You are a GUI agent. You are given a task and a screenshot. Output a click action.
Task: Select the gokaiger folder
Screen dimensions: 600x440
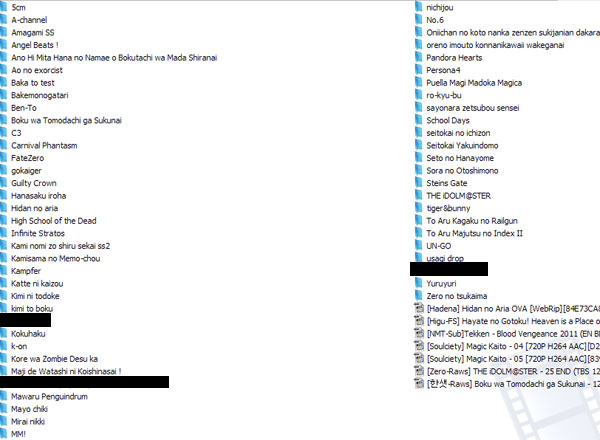click(x=26, y=171)
